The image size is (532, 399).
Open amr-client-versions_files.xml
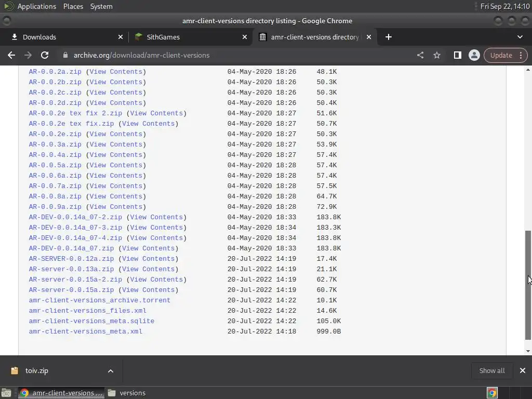(87, 311)
